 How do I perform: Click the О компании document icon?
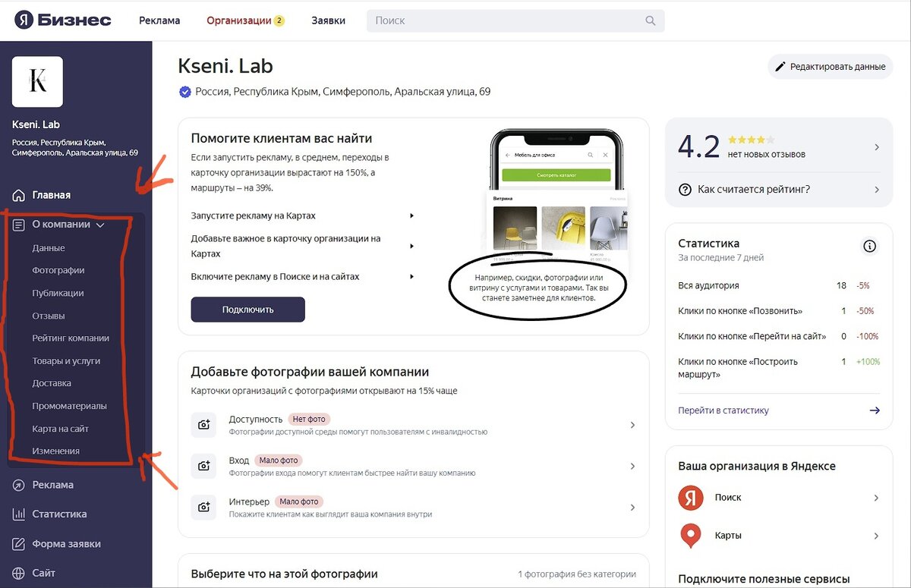pyautogui.click(x=19, y=225)
